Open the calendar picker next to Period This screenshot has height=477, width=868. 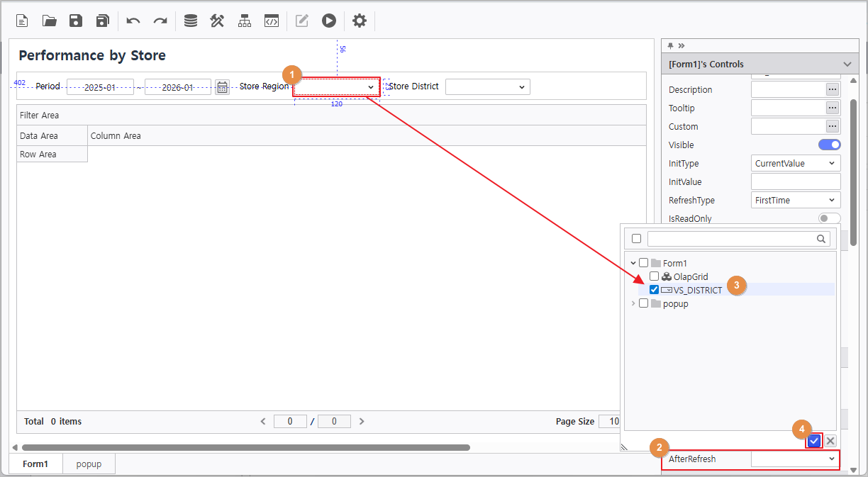[x=223, y=87]
